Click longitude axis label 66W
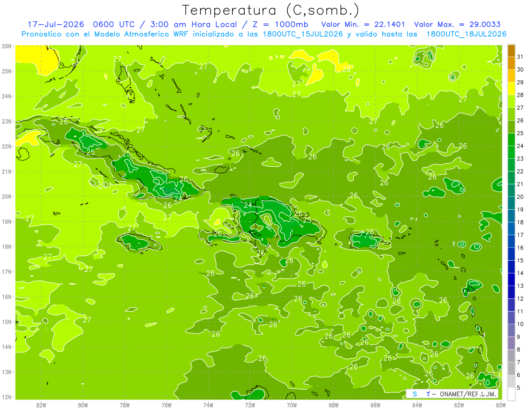The image size is (532, 411). (x=376, y=405)
